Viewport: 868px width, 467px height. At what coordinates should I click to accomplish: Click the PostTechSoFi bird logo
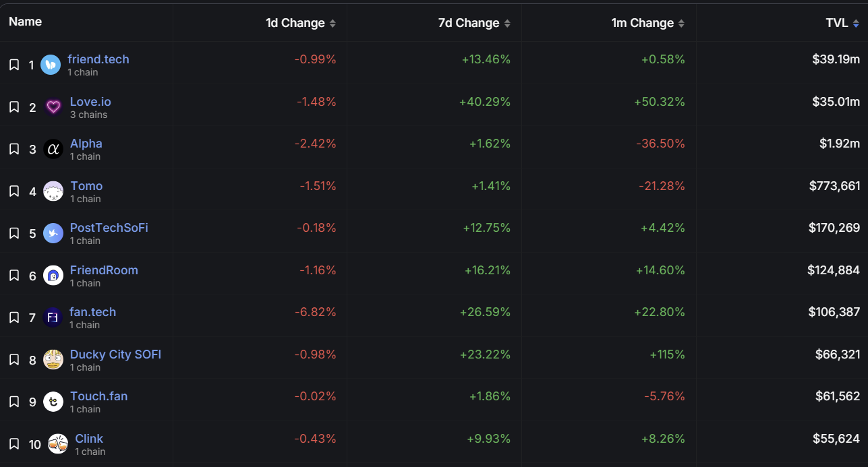pos(53,233)
